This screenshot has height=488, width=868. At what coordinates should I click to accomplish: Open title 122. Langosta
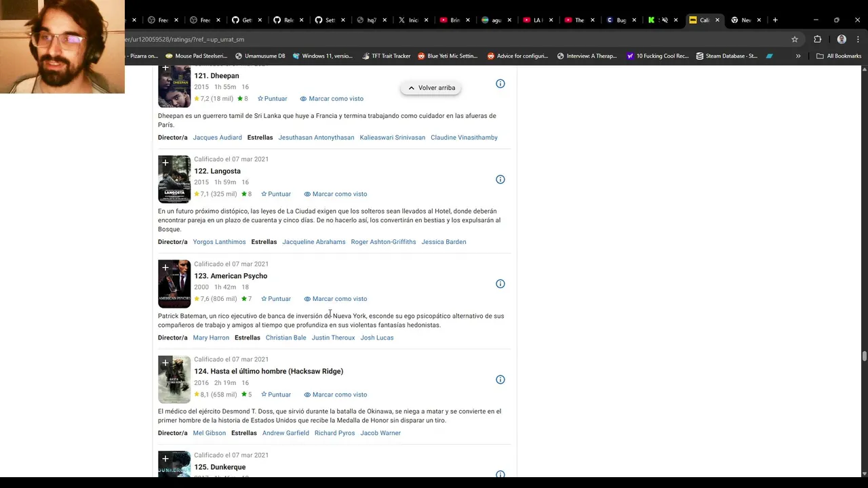tap(217, 171)
